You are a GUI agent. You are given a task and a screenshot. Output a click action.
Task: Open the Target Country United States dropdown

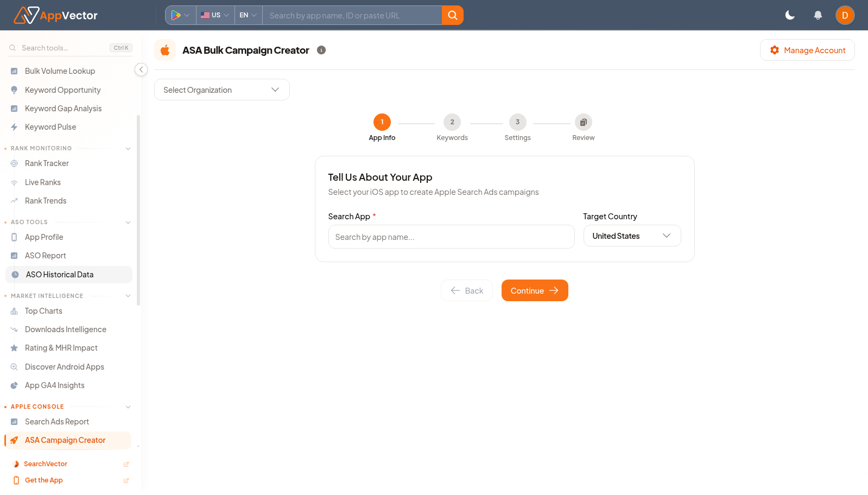632,236
